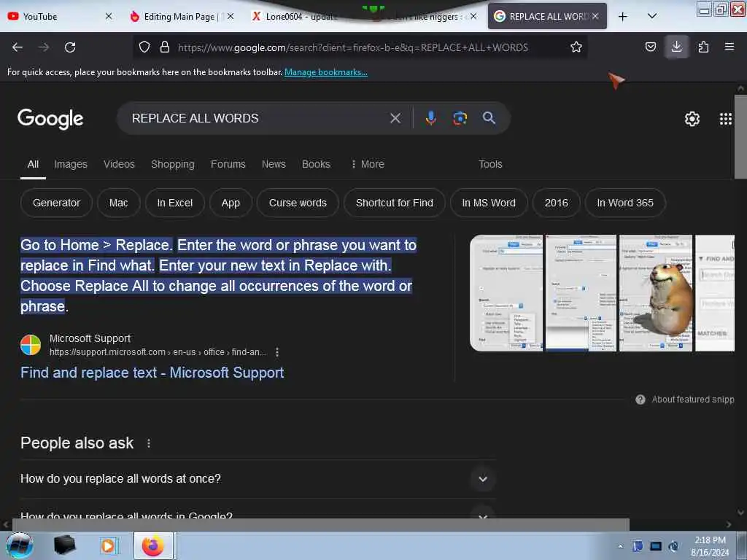Open Find and replace text Microsoft Support link
This screenshot has width=747, height=560.
point(152,373)
